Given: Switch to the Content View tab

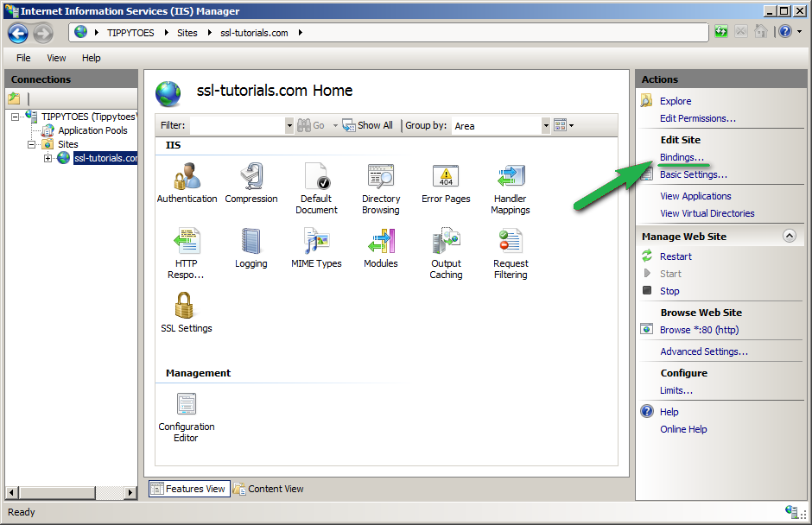Looking at the screenshot, I should point(269,489).
